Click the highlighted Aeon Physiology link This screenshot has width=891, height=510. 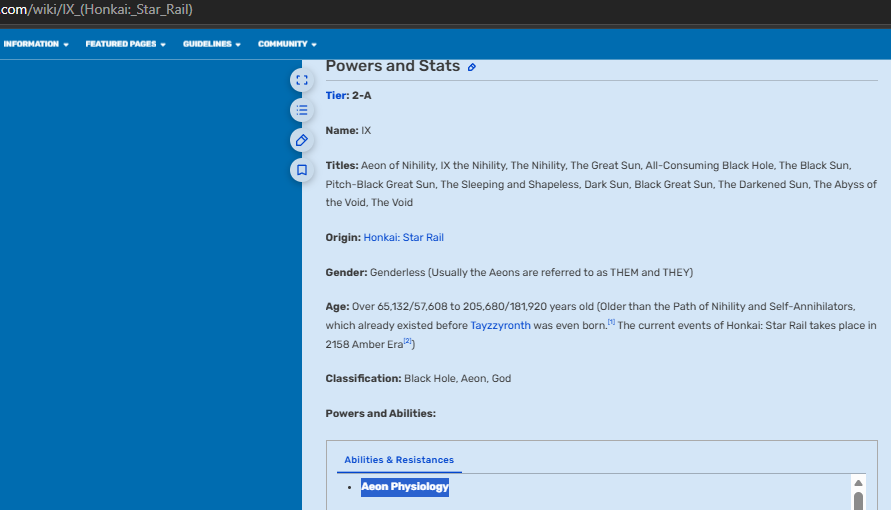click(x=405, y=487)
